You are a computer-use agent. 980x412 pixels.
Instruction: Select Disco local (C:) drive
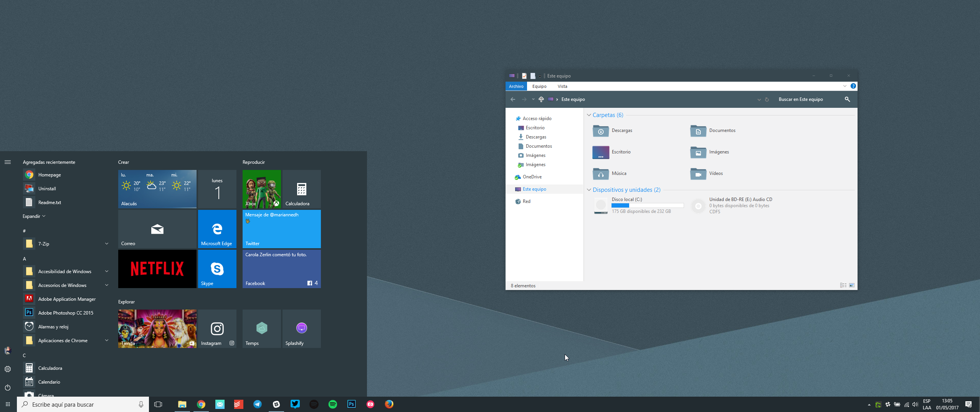pyautogui.click(x=639, y=206)
